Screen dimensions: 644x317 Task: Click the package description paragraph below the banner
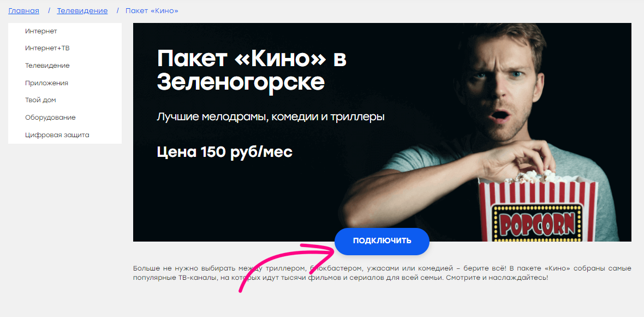(382, 273)
